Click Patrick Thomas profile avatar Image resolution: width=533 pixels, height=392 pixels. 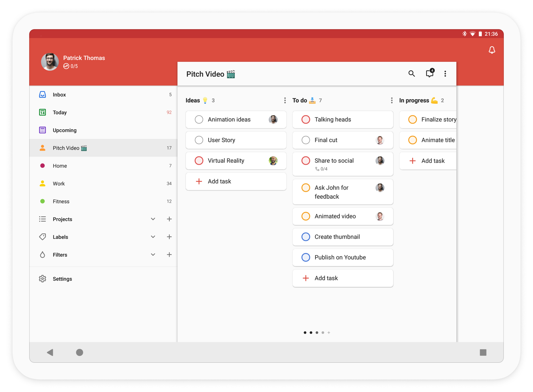pyautogui.click(x=50, y=62)
